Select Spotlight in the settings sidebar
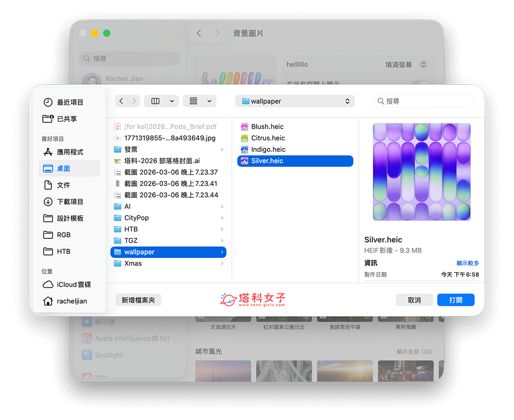The width and height of the screenshot is (514, 420). [x=110, y=355]
